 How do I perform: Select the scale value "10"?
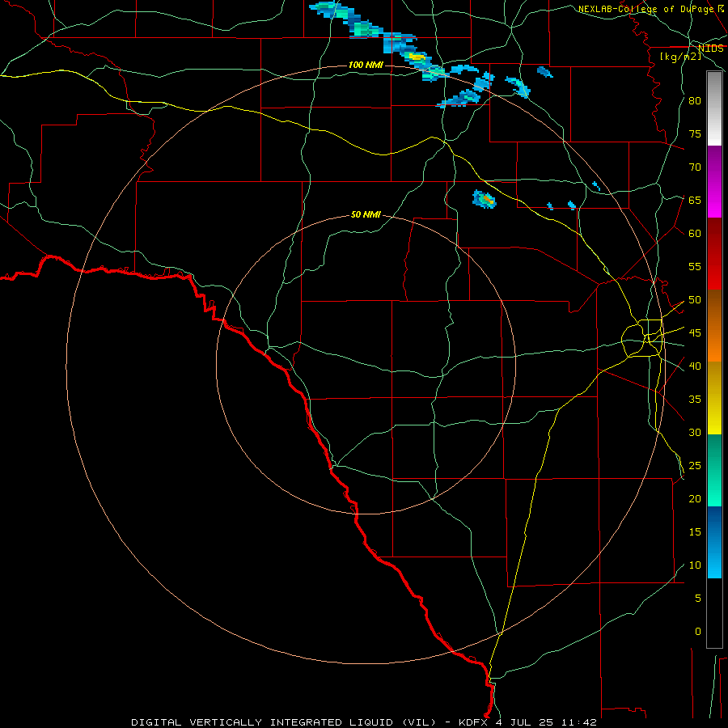[x=695, y=565]
